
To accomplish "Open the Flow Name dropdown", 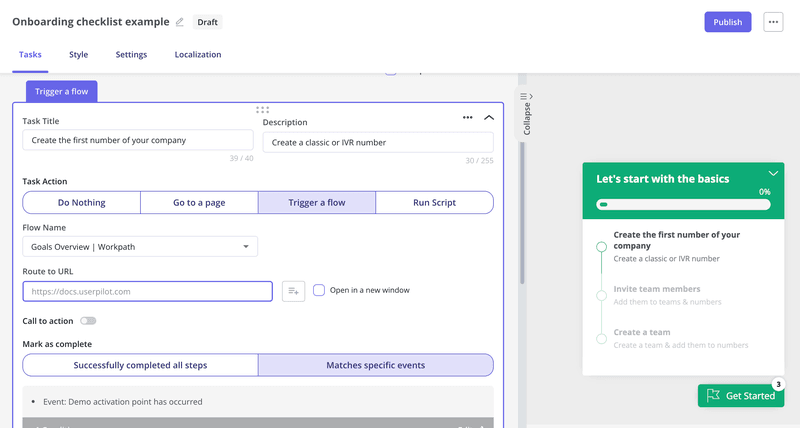I will 140,247.
